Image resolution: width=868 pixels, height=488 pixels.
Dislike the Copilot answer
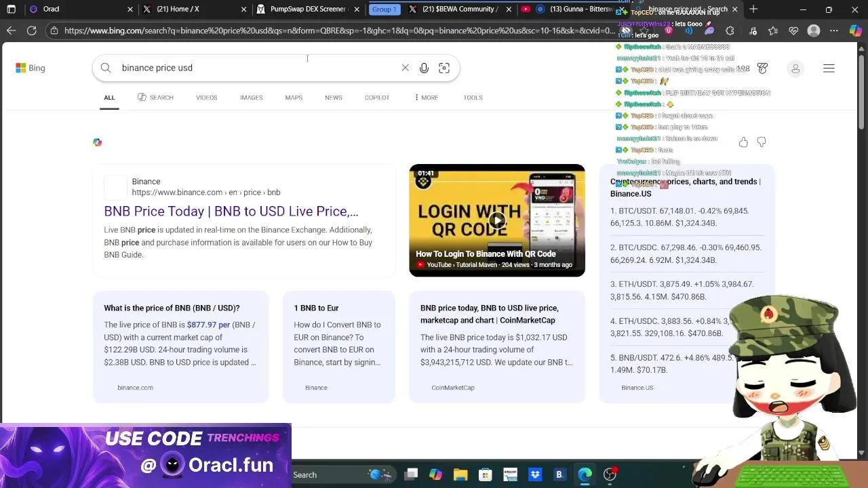(x=762, y=142)
